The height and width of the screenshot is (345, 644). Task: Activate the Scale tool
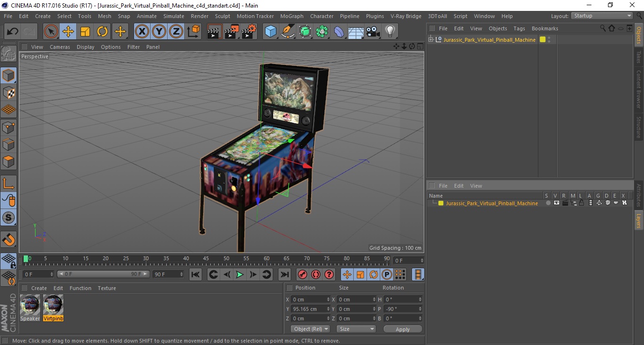[x=85, y=32]
